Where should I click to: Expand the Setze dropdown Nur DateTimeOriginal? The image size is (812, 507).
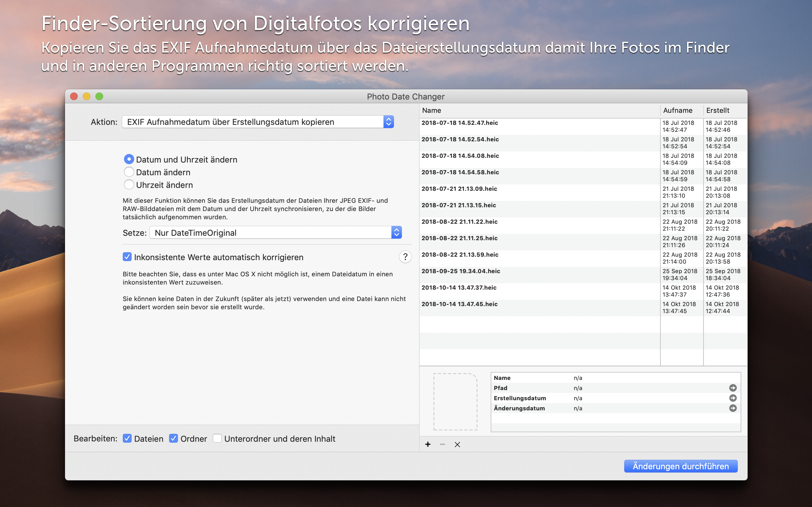point(275,232)
